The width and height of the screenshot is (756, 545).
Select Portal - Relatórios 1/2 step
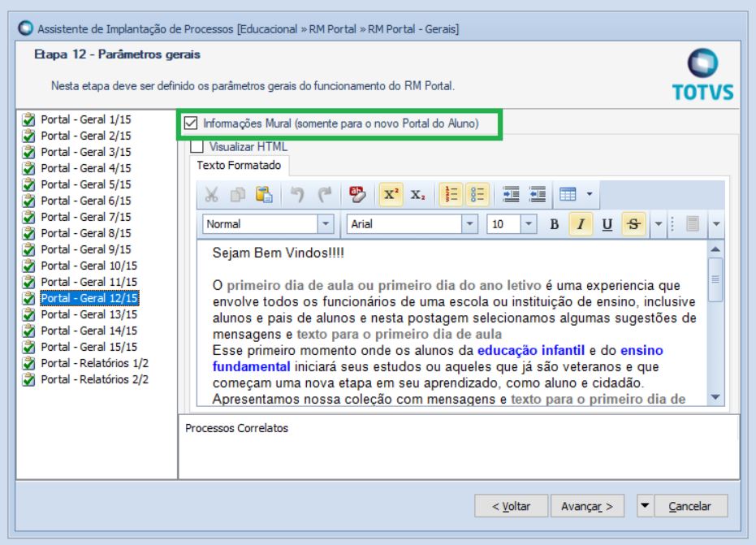pyautogui.click(x=94, y=363)
